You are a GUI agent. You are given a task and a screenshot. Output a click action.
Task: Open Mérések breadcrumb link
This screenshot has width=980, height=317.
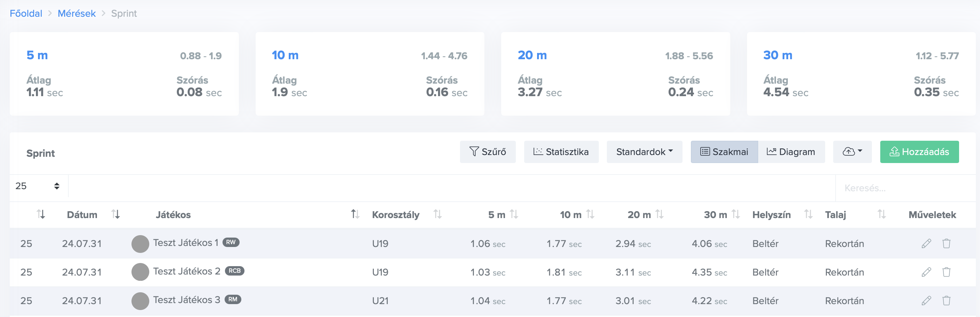[76, 13]
